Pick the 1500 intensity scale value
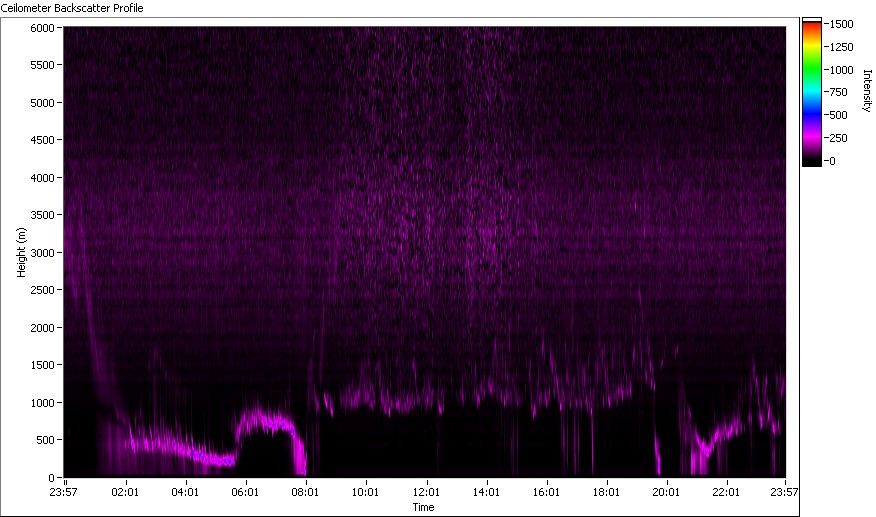Image resolution: width=876 pixels, height=517 pixels. 841,24
